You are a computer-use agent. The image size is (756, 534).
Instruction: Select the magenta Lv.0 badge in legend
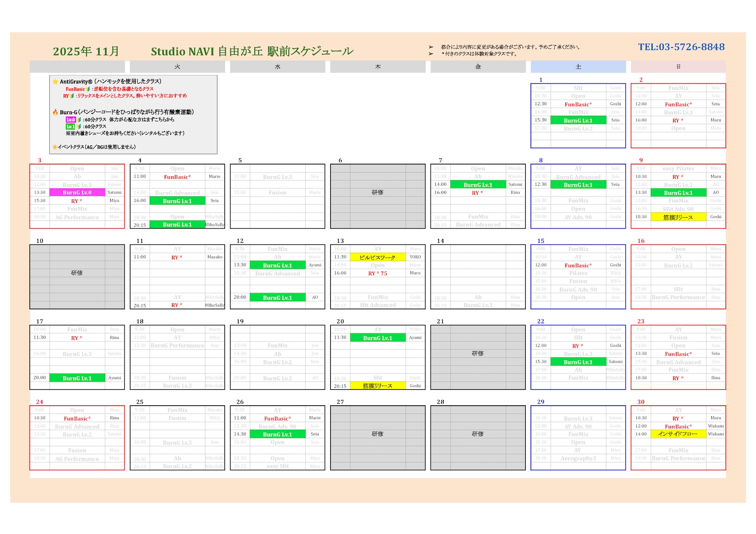[71, 120]
